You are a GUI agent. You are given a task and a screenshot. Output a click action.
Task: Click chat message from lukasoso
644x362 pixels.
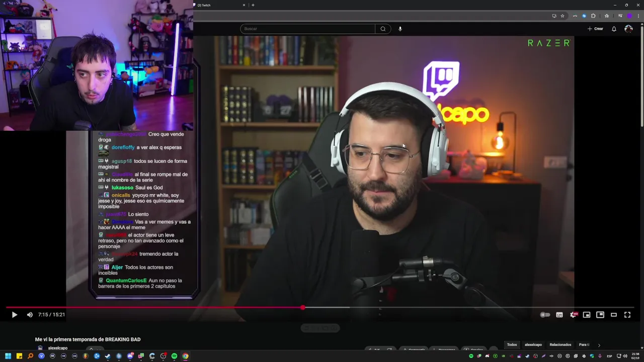130,188
